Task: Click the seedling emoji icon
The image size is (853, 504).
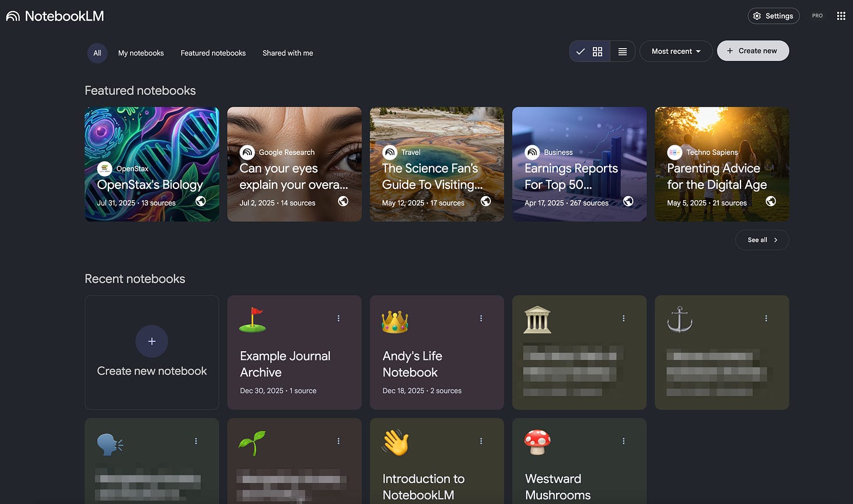Action: click(253, 444)
